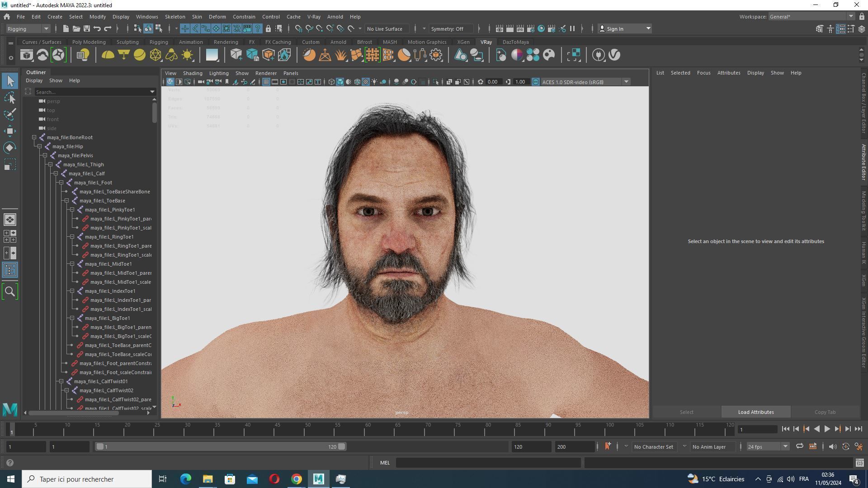The height and width of the screenshot is (488, 868).
Task: Select the Move tool in the toolbox
Action: tap(10, 131)
